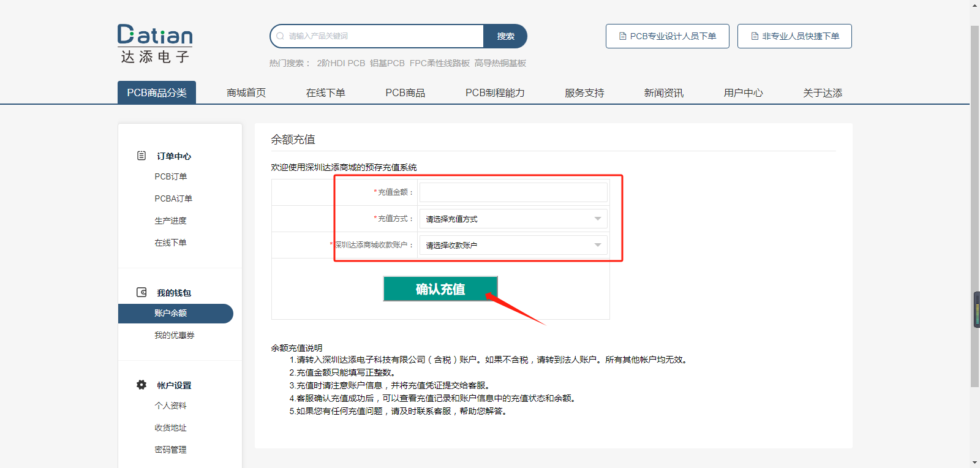Go to 商城首页 in navigation
This screenshot has width=980, height=468.
point(246,92)
